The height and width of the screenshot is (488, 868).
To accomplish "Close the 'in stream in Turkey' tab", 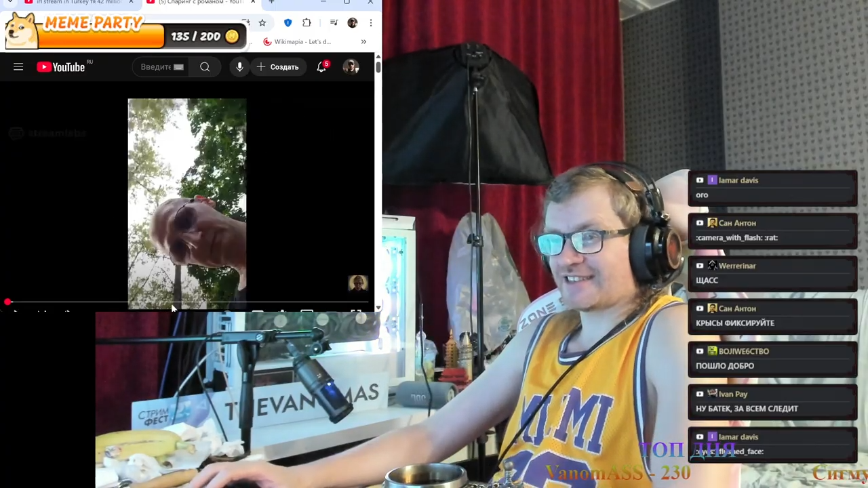I will 131,3.
